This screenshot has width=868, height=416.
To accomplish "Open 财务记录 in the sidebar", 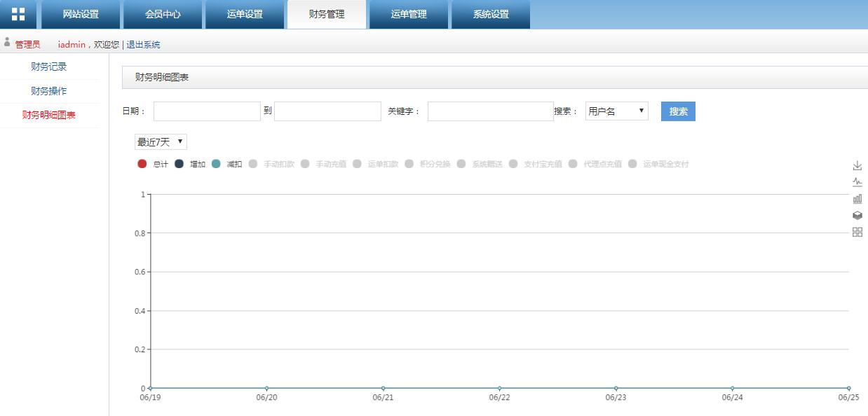I will point(49,67).
